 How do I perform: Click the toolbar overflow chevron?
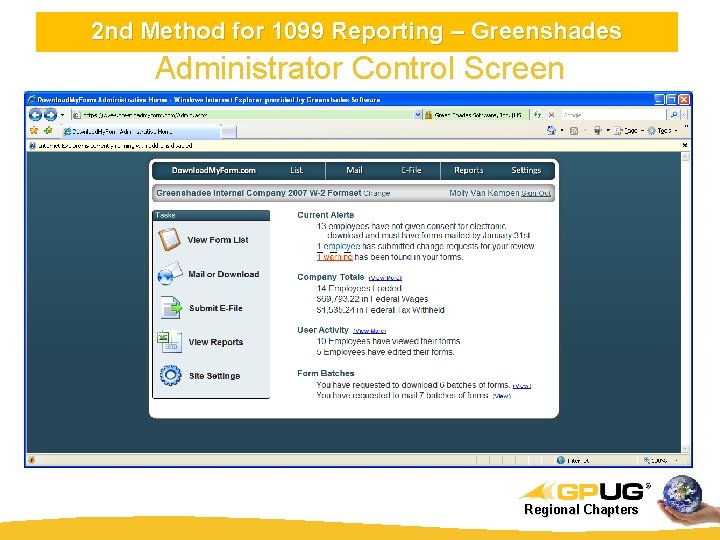click(x=686, y=127)
